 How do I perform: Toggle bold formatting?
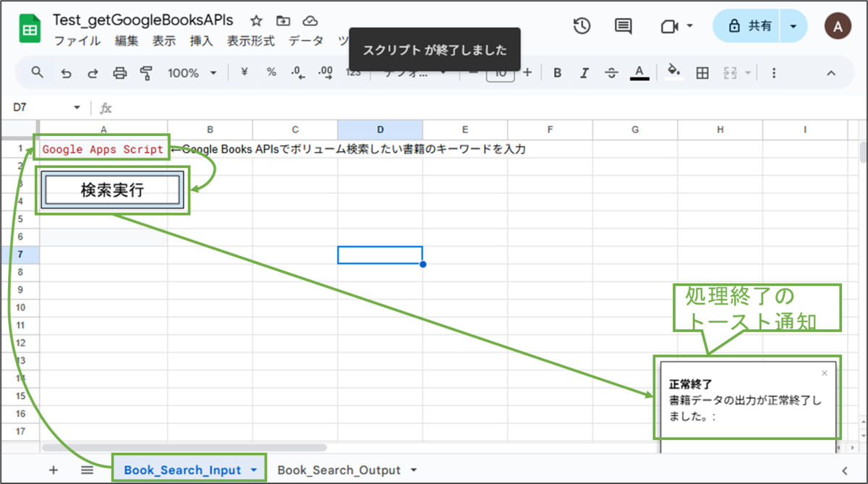[x=557, y=73]
